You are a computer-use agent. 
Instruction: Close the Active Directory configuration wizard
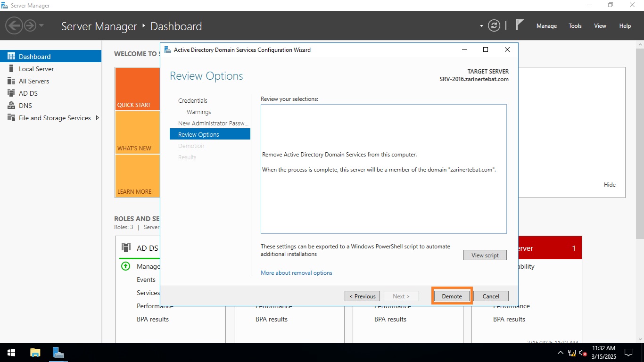(x=507, y=49)
